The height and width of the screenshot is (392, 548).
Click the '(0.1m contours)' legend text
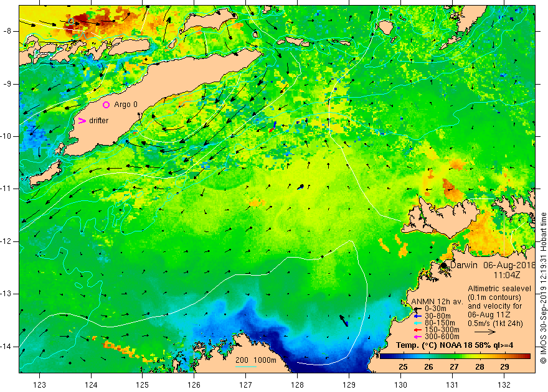pyautogui.click(x=494, y=297)
